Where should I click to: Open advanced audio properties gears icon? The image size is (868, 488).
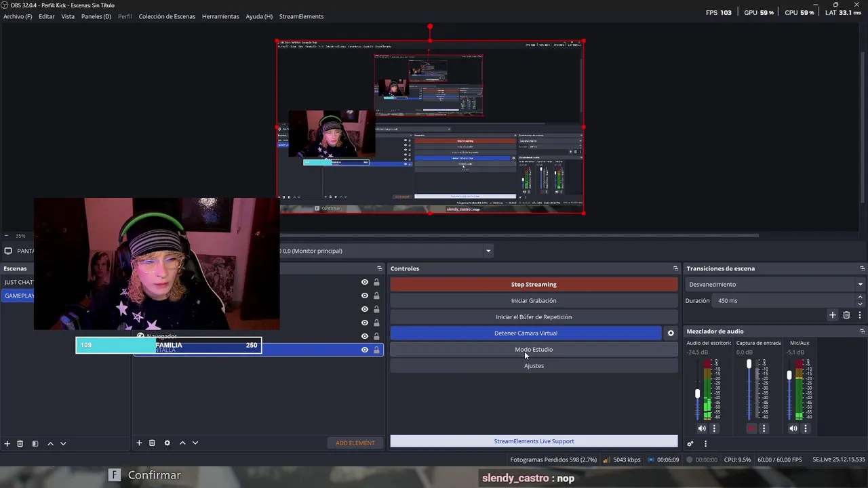point(690,444)
